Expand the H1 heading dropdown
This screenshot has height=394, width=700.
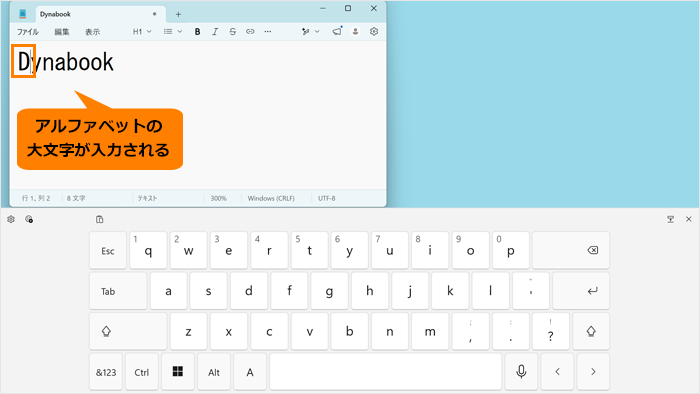[142, 32]
